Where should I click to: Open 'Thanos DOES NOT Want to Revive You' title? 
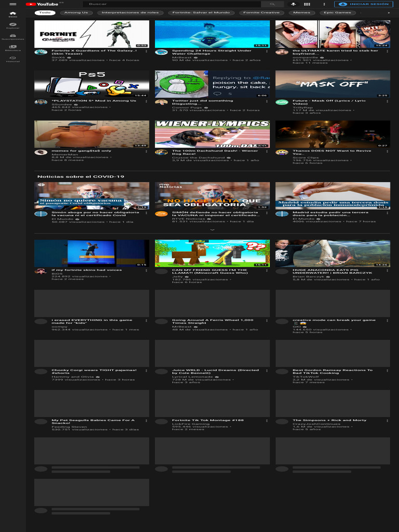coord(332,152)
